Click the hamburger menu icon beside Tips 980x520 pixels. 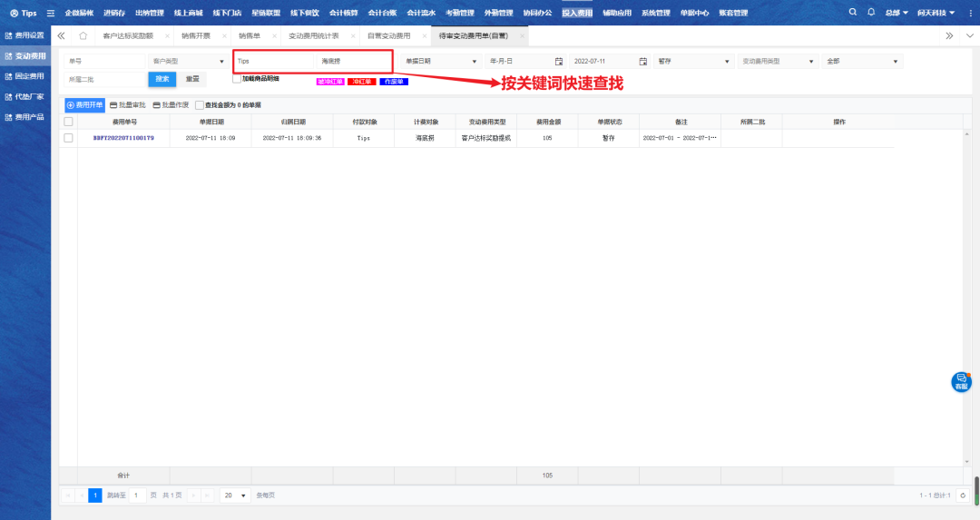point(50,13)
